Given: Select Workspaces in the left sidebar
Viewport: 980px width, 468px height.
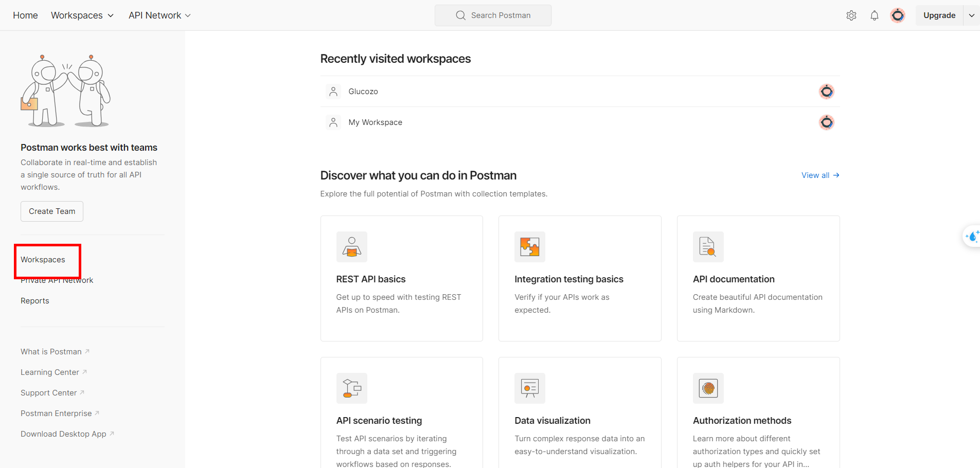Looking at the screenshot, I should [43, 260].
